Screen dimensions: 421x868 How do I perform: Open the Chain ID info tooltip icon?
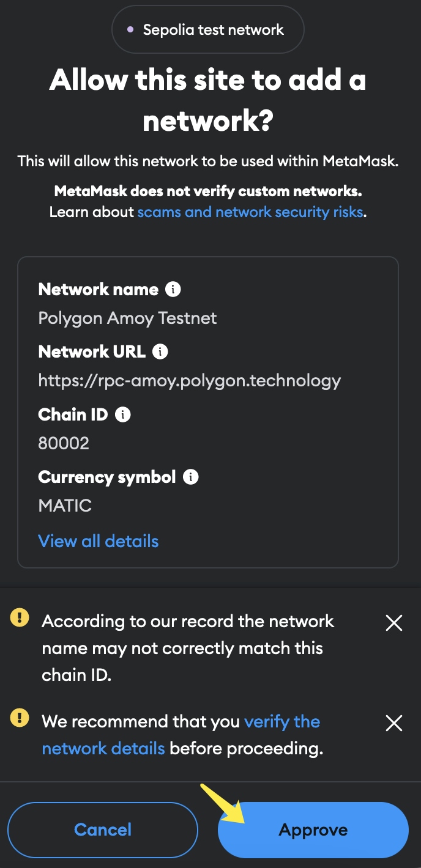tap(123, 414)
